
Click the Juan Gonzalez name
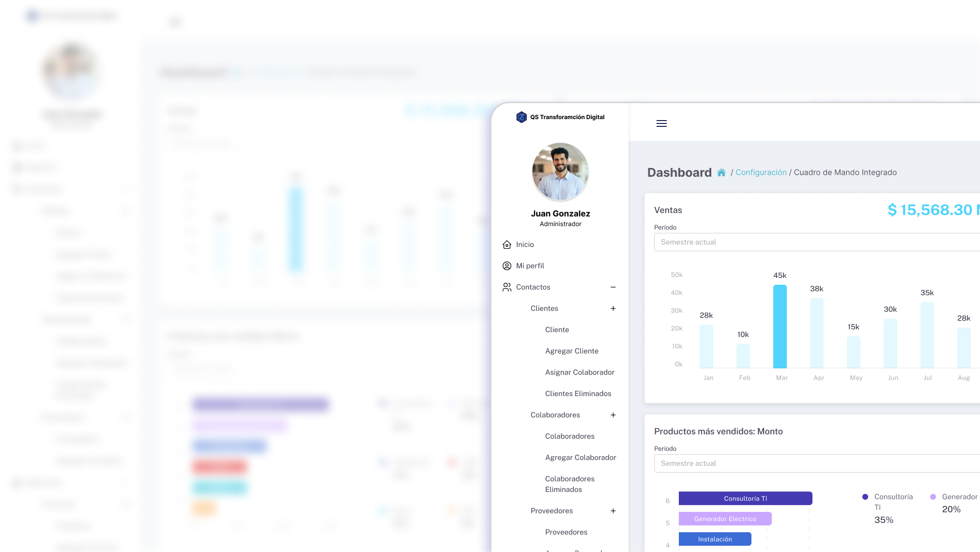(x=560, y=214)
